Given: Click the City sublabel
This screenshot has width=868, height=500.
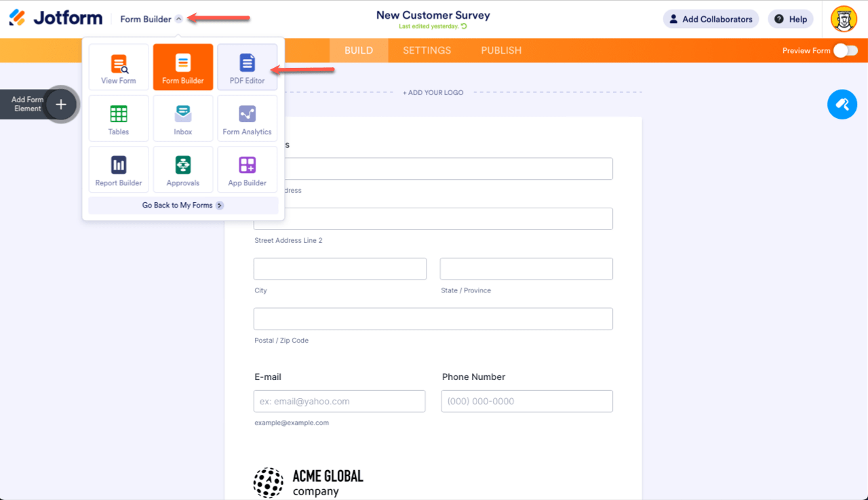Looking at the screenshot, I should click(260, 290).
